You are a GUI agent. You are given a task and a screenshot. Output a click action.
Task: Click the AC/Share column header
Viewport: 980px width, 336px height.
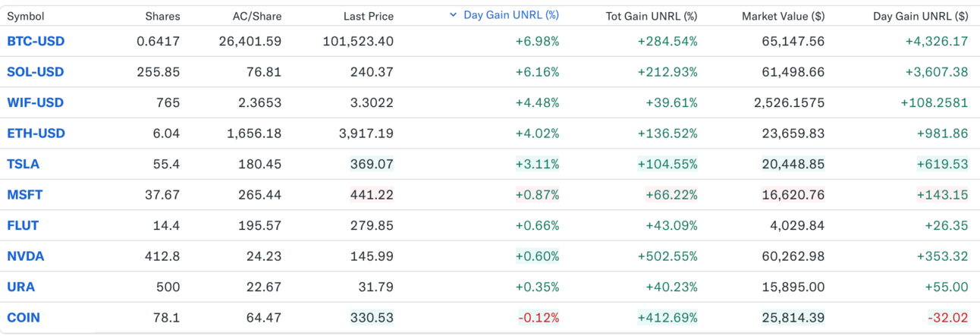[x=256, y=16]
